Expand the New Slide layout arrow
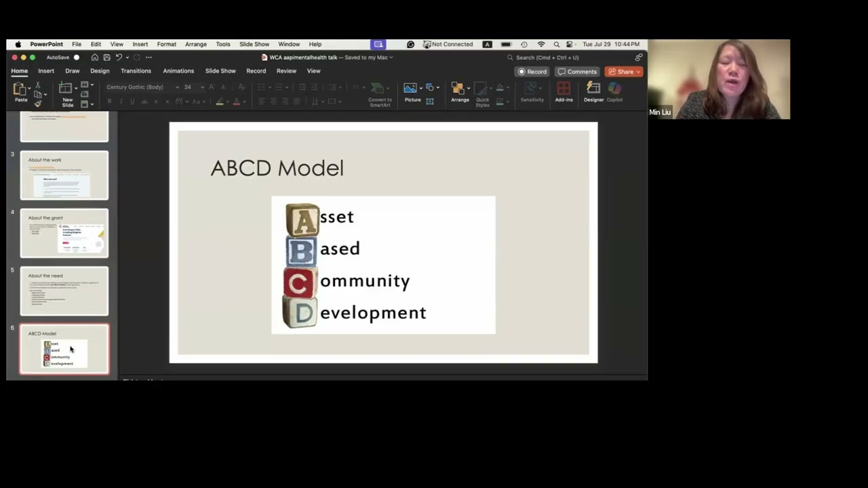The image size is (868, 488). (x=76, y=89)
